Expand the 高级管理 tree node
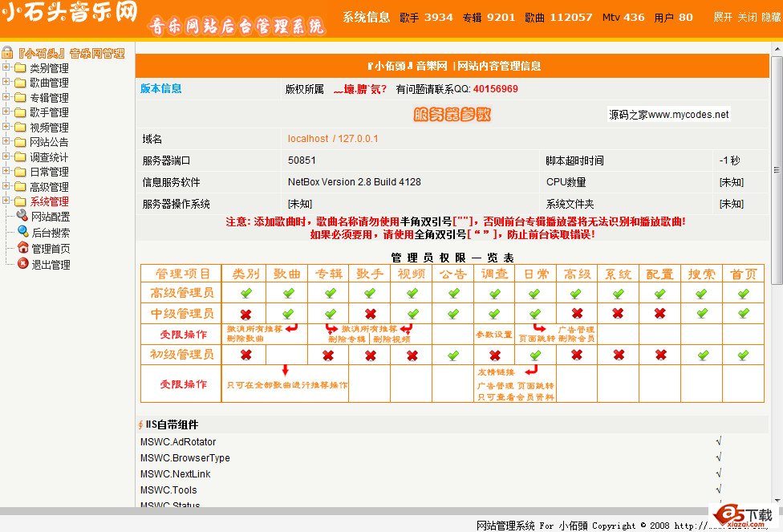This screenshot has width=783, height=532. [6, 186]
